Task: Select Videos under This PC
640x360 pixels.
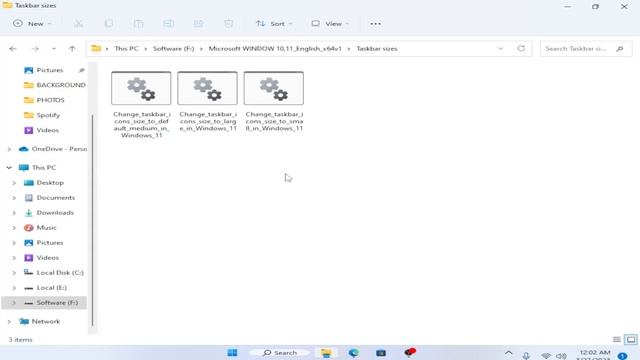Action: coord(42,258)
